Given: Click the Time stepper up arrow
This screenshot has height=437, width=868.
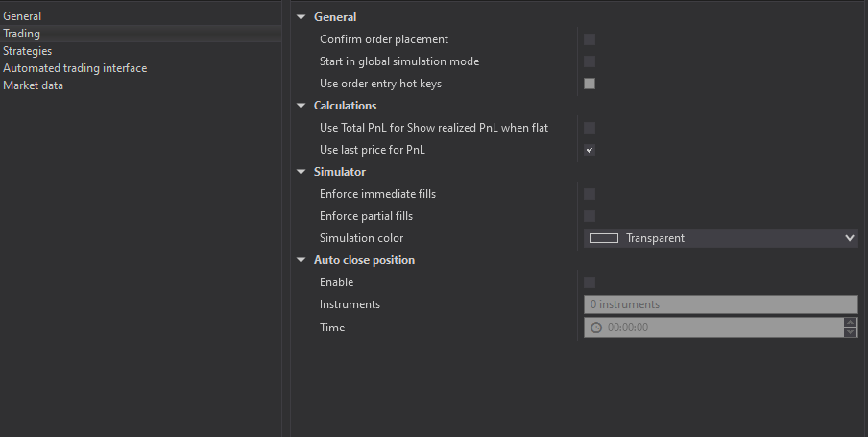Looking at the screenshot, I should (x=850, y=323).
